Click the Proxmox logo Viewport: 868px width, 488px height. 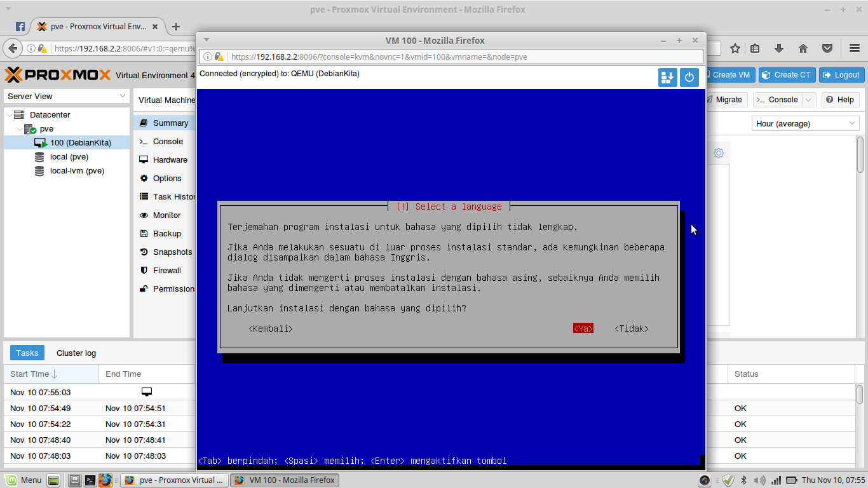click(58, 75)
